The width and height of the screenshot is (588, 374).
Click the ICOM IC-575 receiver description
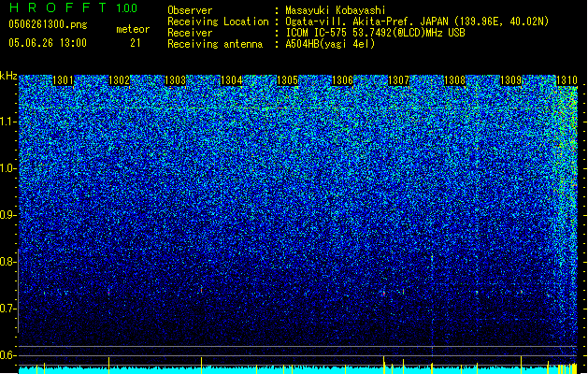[375, 33]
